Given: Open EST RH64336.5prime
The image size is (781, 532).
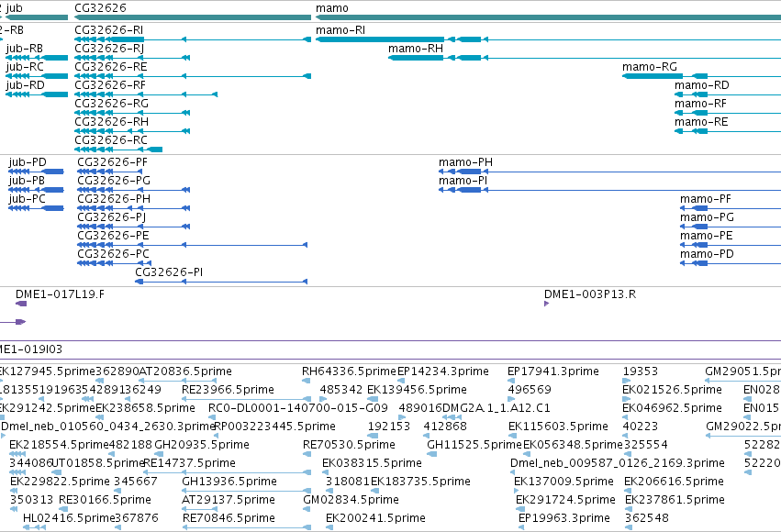Looking at the screenshot, I should click(x=349, y=371).
